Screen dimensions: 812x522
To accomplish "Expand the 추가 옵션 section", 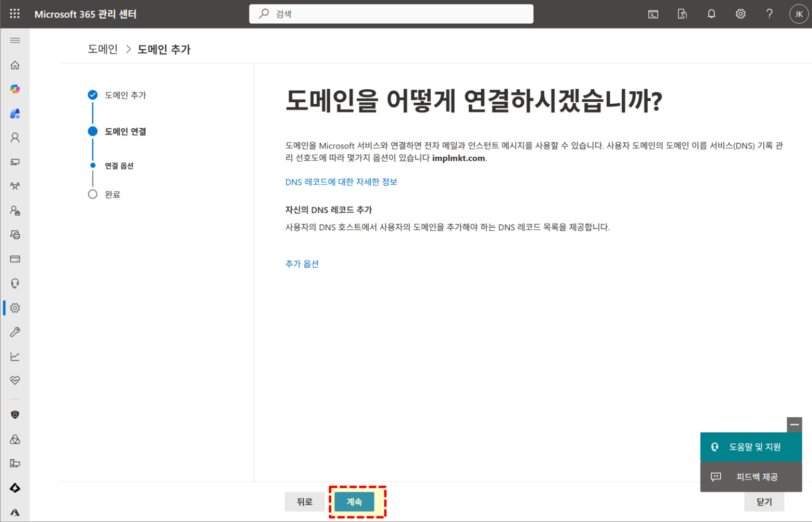I will 302,264.
